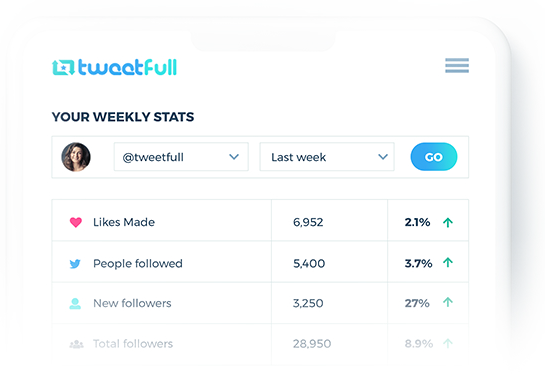Click the 6,952 likes value
The height and width of the screenshot is (388, 545).
click(308, 222)
